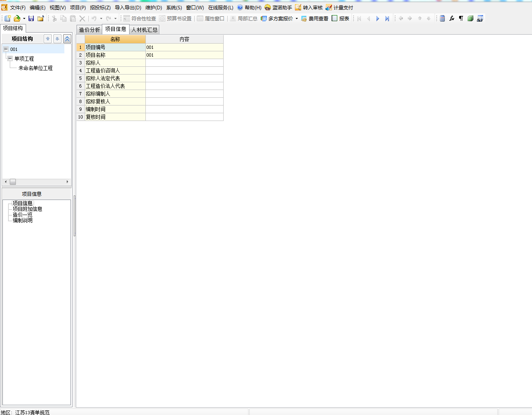Open the 视图(V) menu
The image size is (532, 415).
click(x=57, y=8)
